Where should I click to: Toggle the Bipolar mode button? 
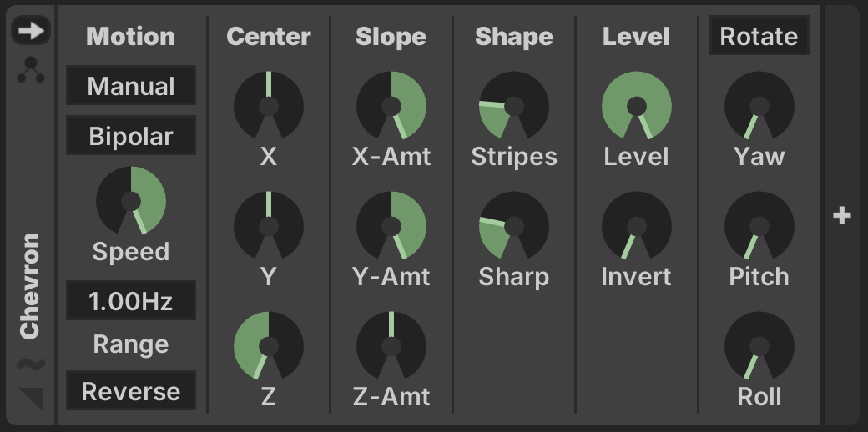(131, 136)
